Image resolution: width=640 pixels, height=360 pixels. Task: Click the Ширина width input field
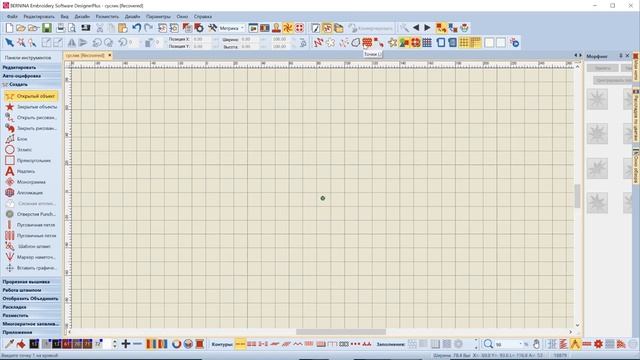(251, 39)
